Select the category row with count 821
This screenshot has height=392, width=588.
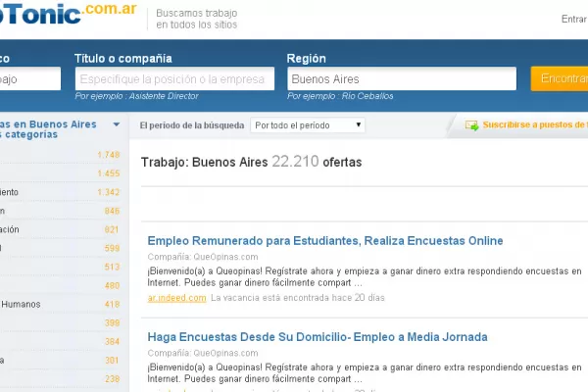[x=60, y=229]
